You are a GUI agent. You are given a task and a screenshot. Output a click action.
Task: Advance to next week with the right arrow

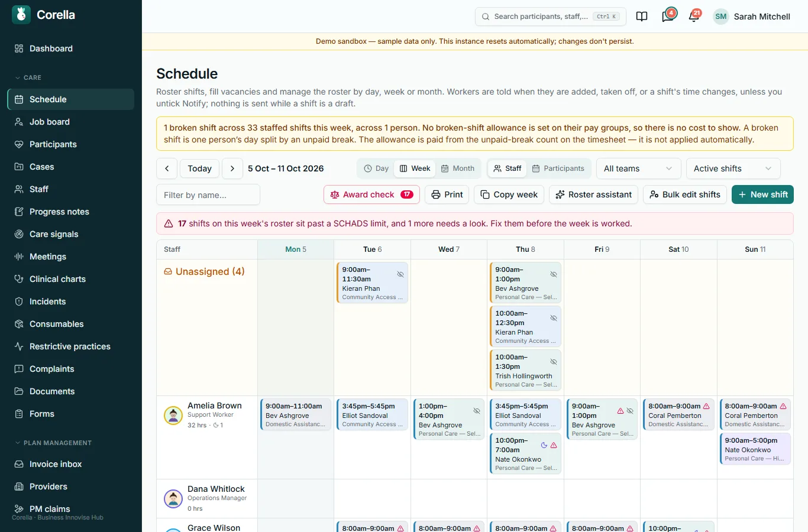click(232, 168)
